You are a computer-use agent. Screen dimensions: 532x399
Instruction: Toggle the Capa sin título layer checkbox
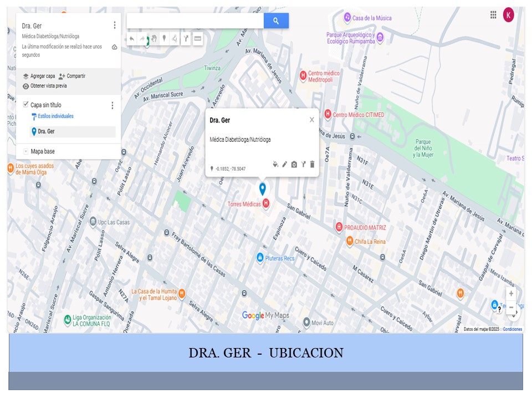(x=25, y=104)
